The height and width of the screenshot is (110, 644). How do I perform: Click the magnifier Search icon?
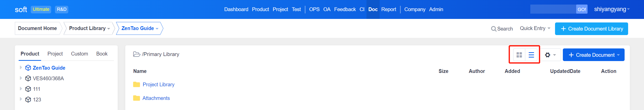point(493,29)
